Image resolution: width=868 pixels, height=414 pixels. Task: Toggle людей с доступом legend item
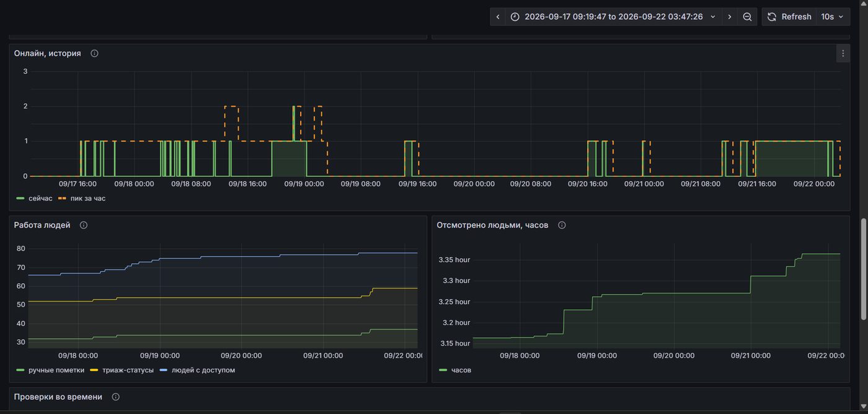click(x=198, y=370)
